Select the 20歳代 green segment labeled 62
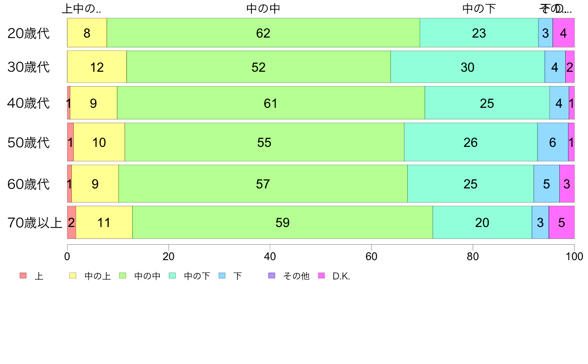The image size is (588, 364). pos(263,33)
